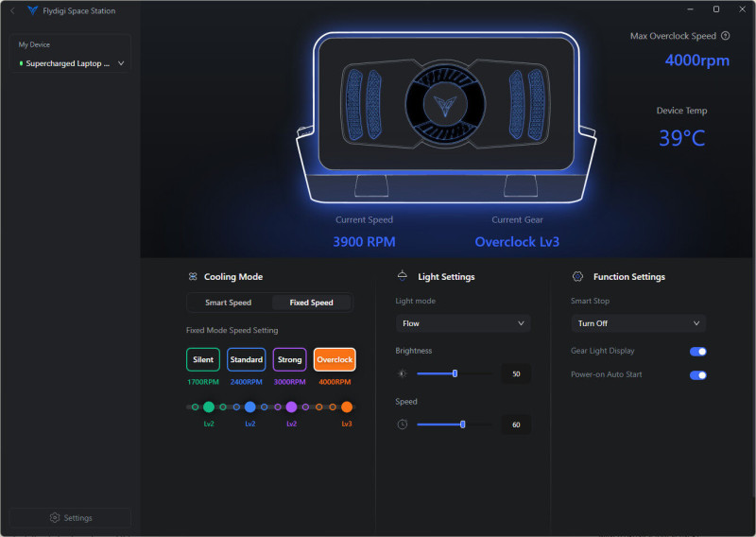Select Strong Lv2 large purple dot

[291, 407]
